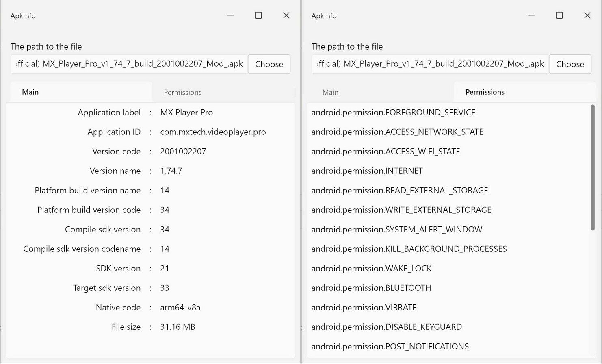
Task: Click 'Application ID' field name
Action: [x=114, y=132]
